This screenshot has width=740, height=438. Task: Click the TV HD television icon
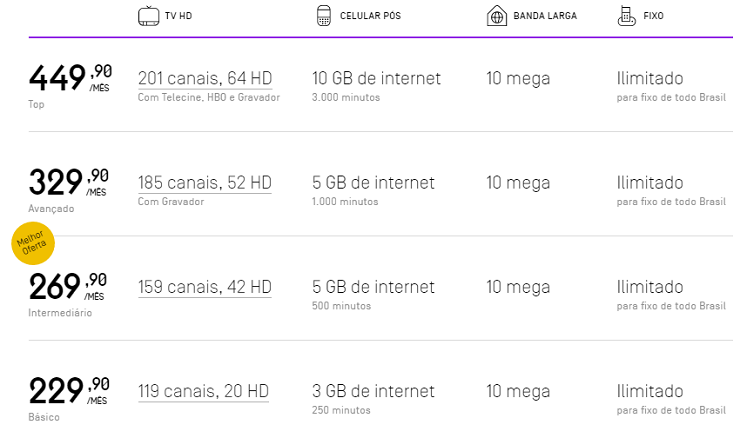(x=148, y=16)
